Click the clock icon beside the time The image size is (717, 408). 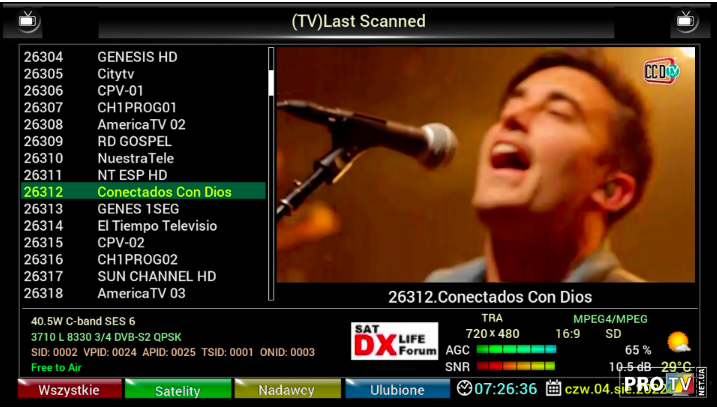click(x=465, y=389)
